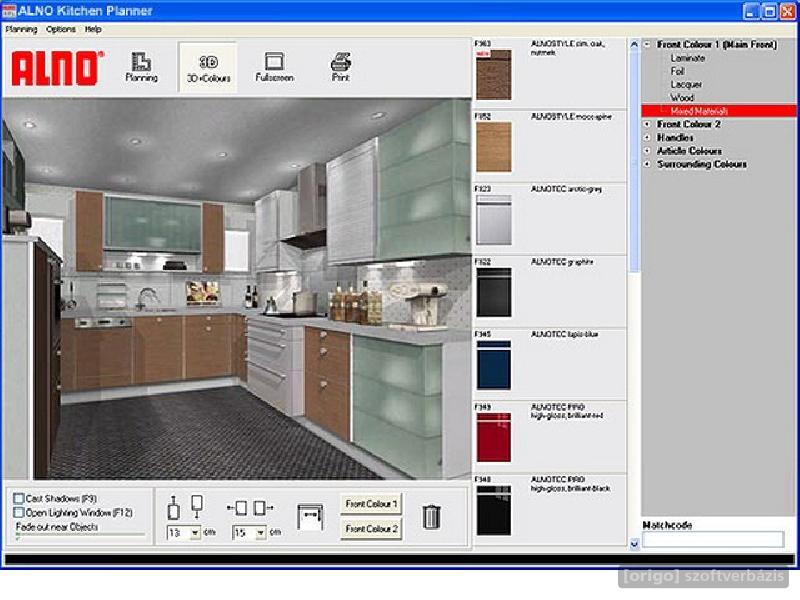800x600 pixels.
Task: Click the shift-cabinet-left width icon
Action: coord(239,508)
